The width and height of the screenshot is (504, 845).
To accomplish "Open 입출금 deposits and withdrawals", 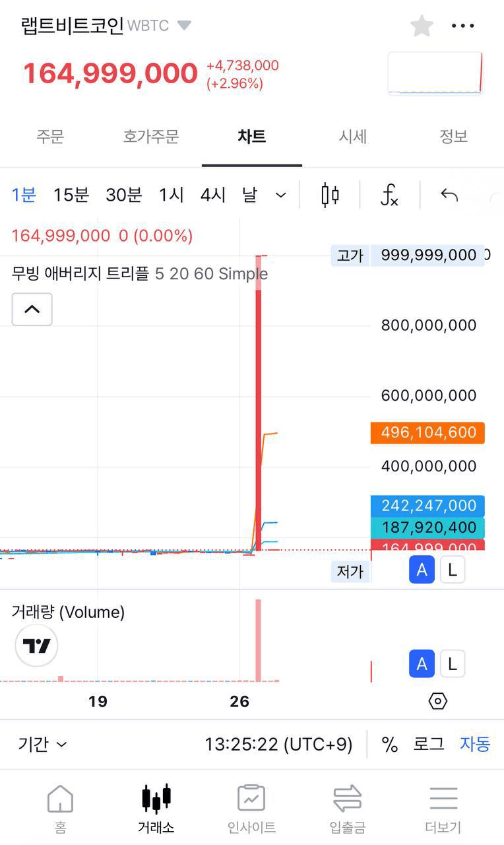I will pyautogui.click(x=348, y=809).
